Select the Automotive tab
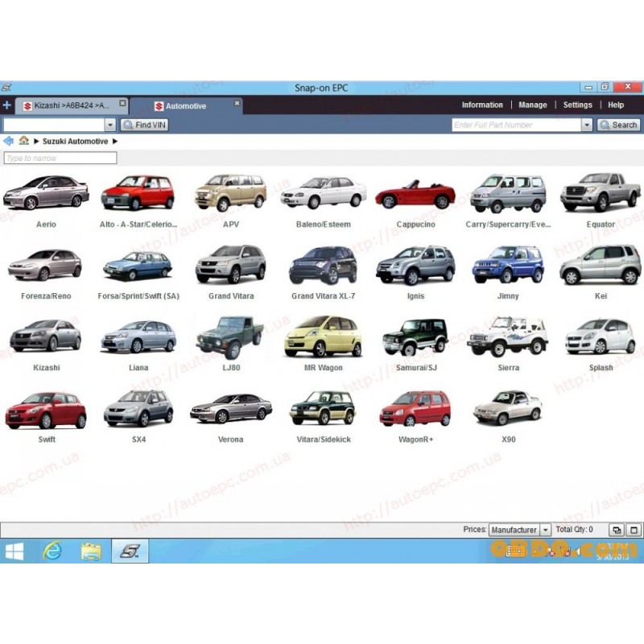Viewport: 644px width, 644px height. pos(186,106)
